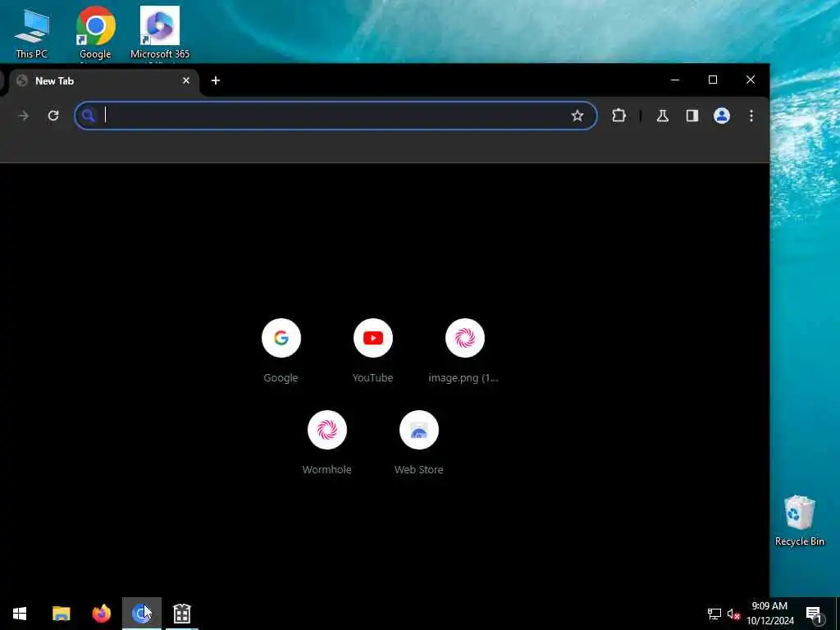Close the Chrome window
This screenshot has height=630, width=840.
(x=750, y=80)
